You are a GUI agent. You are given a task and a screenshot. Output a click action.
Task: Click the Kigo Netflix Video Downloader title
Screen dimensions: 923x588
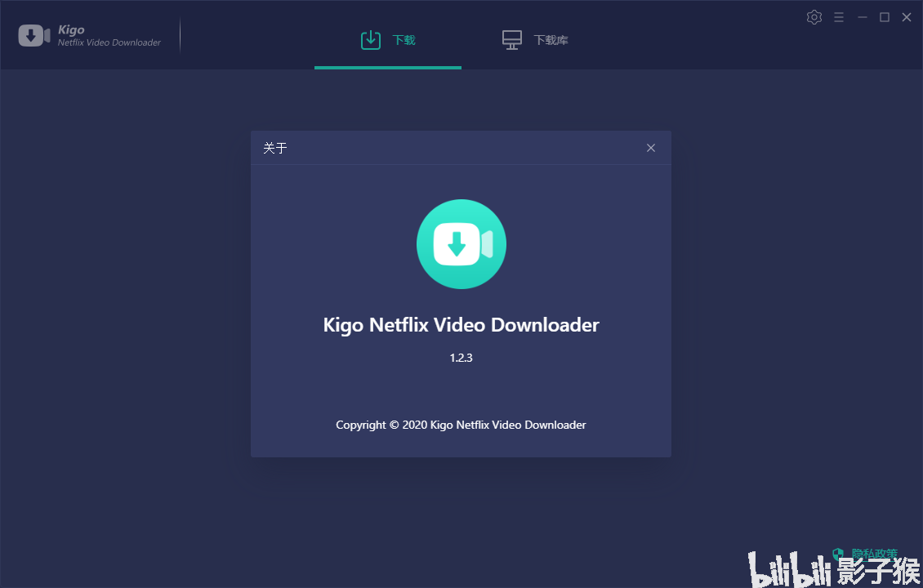tap(461, 326)
